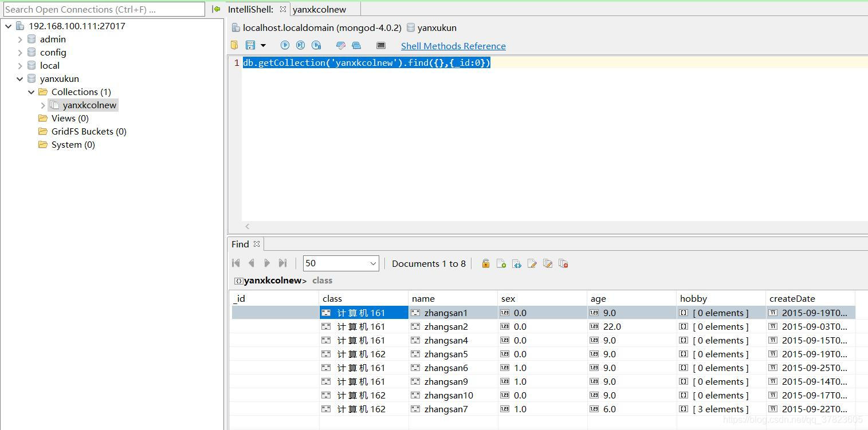This screenshot has width=868, height=430.
Task: Save the IntelliShell script with the floppy icon
Action: [250, 45]
